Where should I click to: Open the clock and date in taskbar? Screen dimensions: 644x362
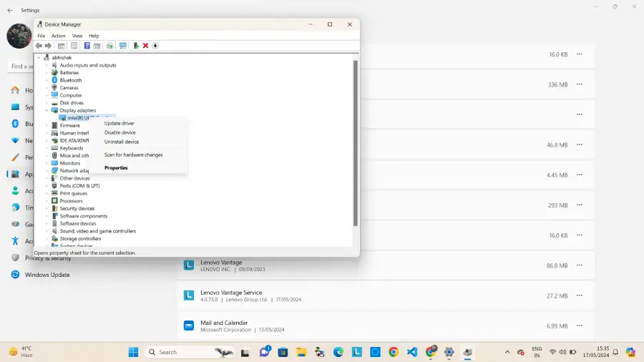596,352
